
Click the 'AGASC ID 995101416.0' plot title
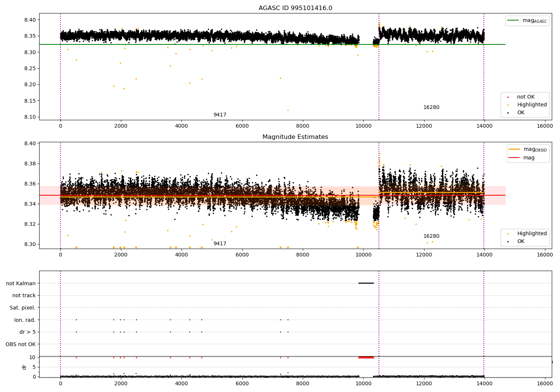point(295,8)
